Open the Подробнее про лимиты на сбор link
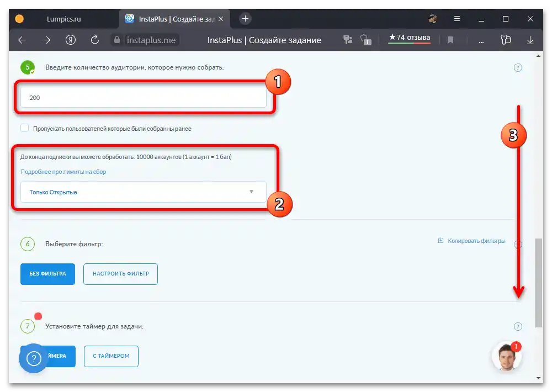The height and width of the screenshot is (392, 552). (63, 172)
